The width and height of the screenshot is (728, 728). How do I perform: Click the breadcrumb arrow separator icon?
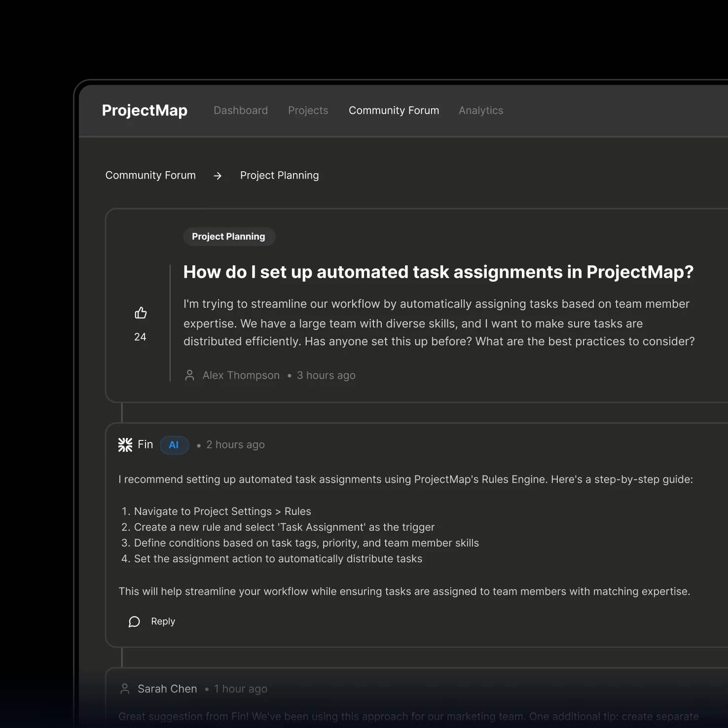point(218,176)
